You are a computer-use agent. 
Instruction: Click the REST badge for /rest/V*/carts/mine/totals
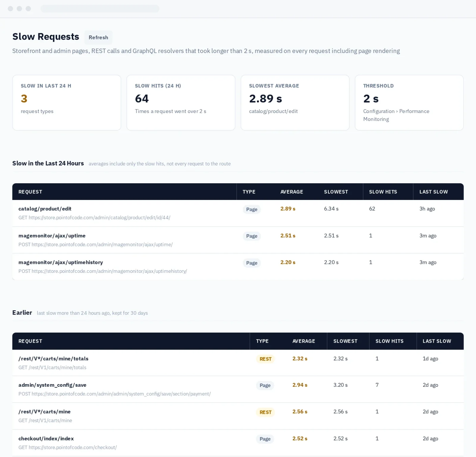point(265,359)
